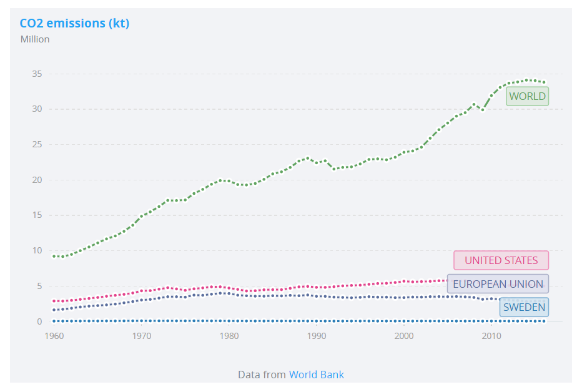Click the 1980 x-axis year label
This screenshot has width=582, height=392.
click(x=229, y=336)
